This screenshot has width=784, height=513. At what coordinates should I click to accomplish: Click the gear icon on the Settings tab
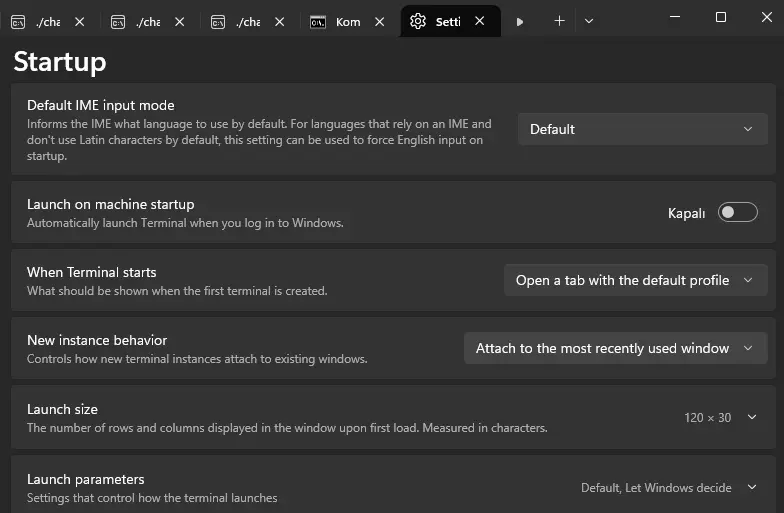click(418, 21)
